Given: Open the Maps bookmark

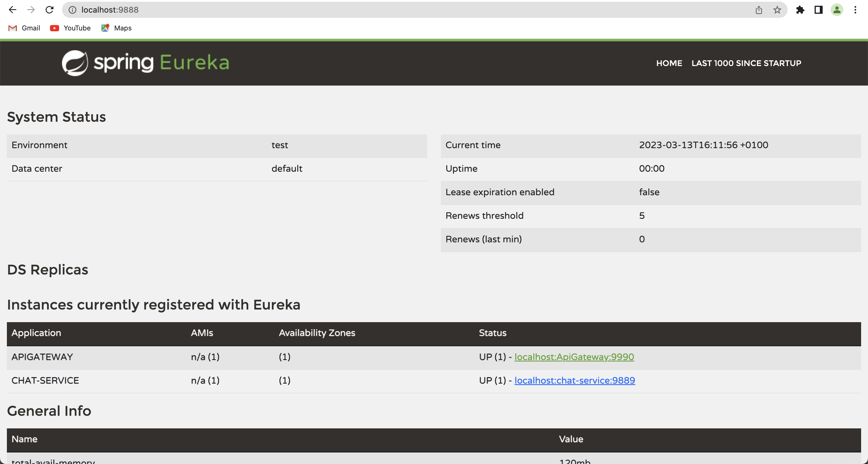Looking at the screenshot, I should tap(117, 28).
